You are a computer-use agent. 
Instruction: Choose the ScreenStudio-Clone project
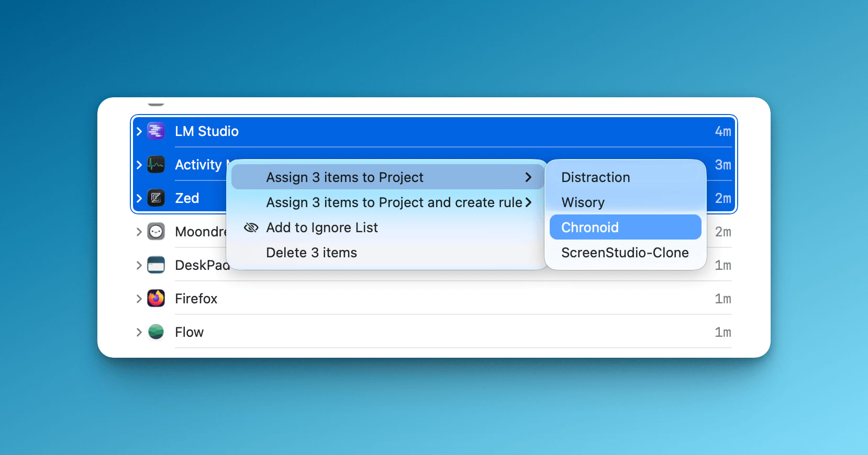coord(625,253)
